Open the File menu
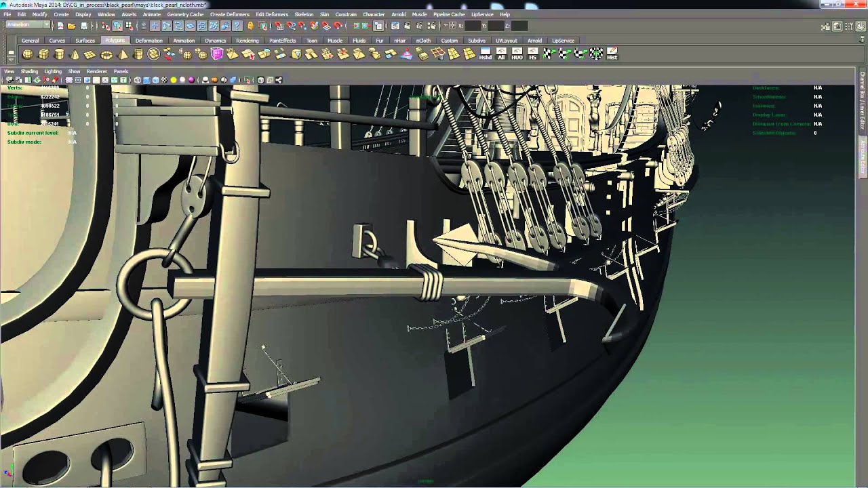 [x=7, y=14]
